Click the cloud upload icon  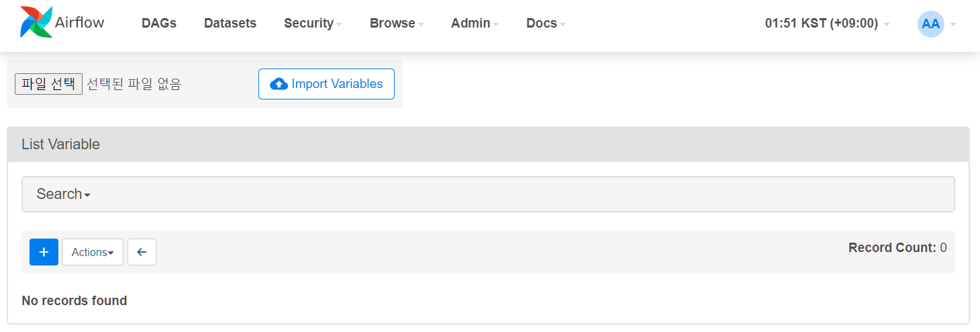[x=279, y=84]
